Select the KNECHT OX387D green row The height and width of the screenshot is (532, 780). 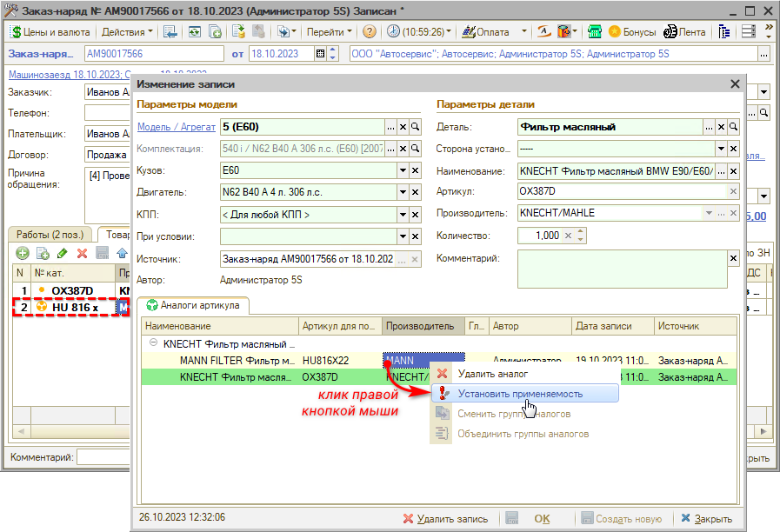tap(437, 377)
